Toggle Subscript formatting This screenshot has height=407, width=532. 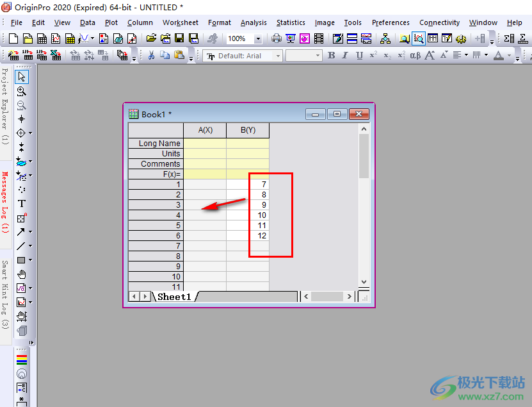coord(387,55)
